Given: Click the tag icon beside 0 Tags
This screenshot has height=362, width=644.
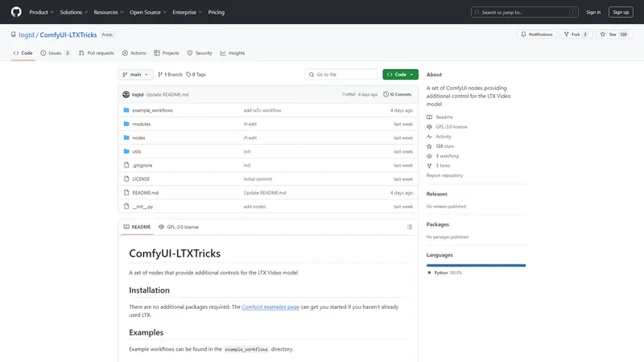Looking at the screenshot, I should pyautogui.click(x=188, y=75).
